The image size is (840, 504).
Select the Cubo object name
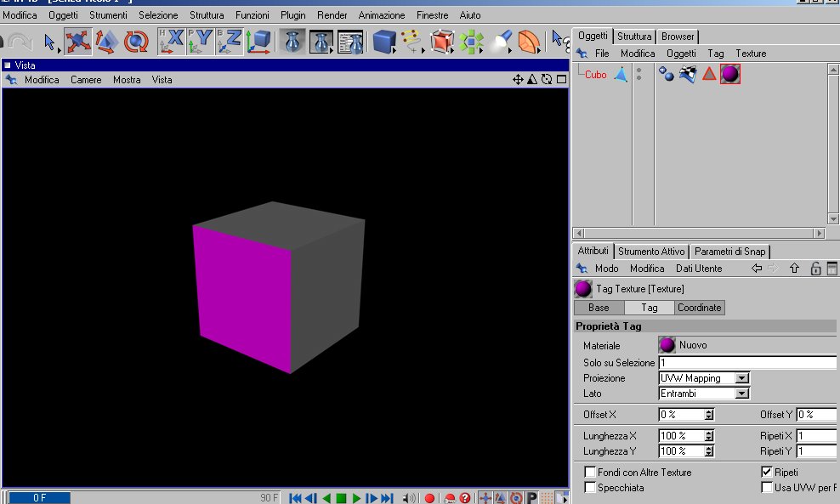click(596, 75)
